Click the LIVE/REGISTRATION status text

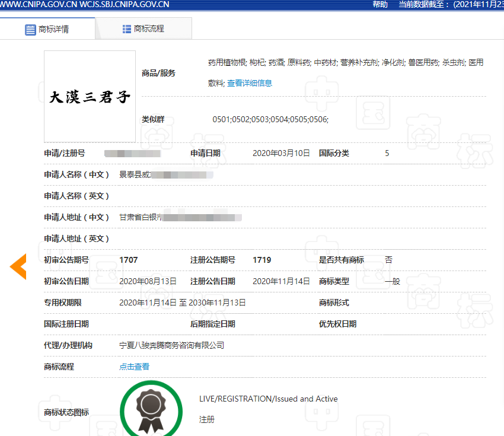tap(269, 399)
